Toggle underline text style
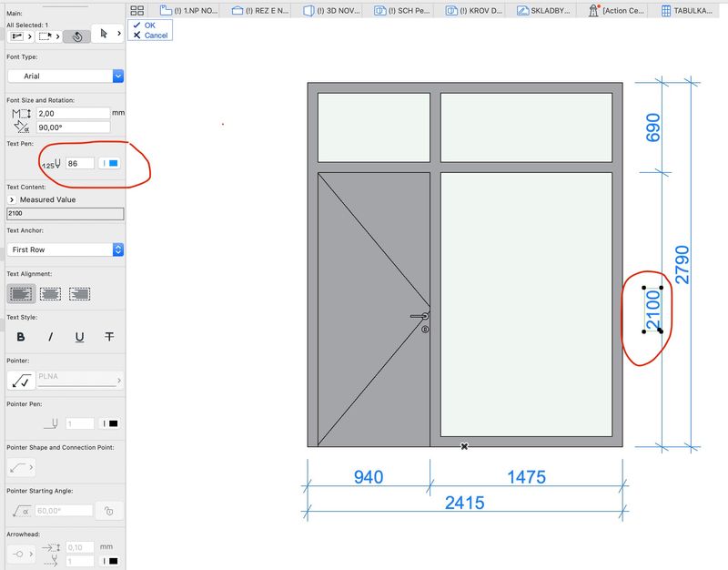Image resolution: width=728 pixels, height=570 pixels. click(x=79, y=337)
